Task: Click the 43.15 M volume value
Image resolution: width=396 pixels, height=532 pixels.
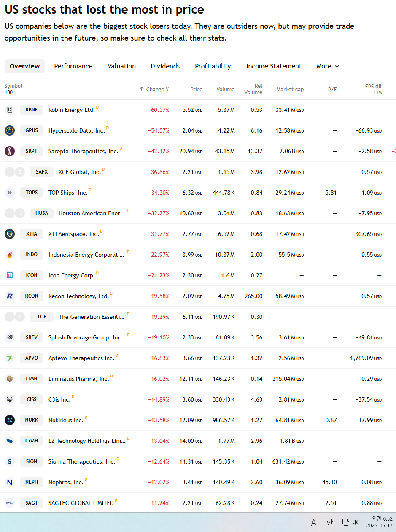Action: [224, 151]
